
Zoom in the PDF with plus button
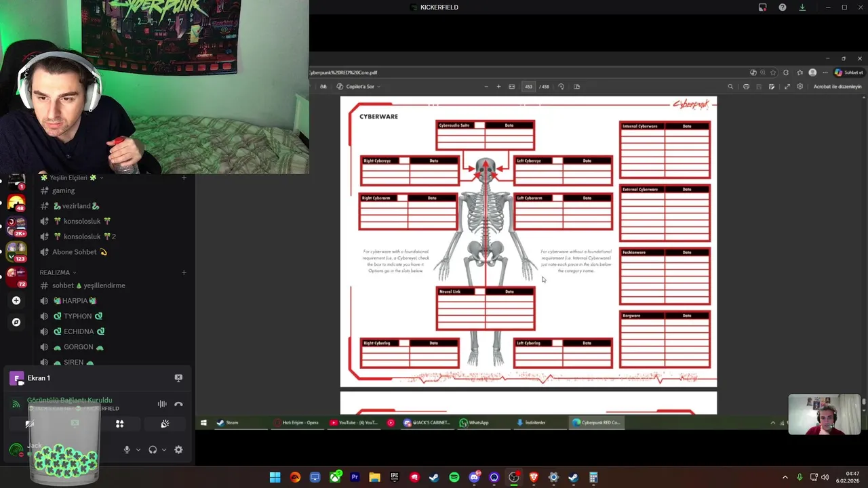[x=498, y=87]
